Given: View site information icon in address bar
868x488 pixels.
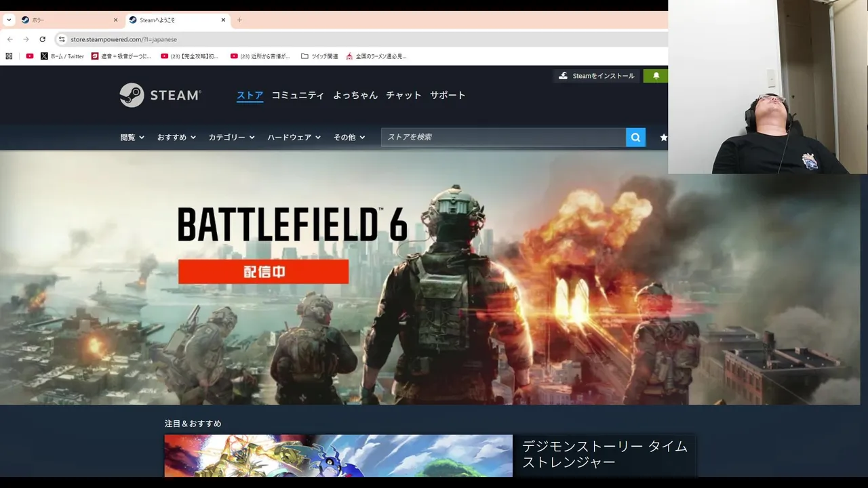Looking at the screenshot, I should point(62,39).
